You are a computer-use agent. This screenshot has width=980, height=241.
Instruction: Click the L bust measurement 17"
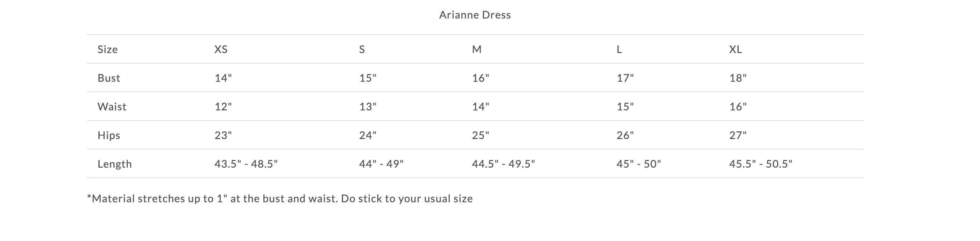(x=625, y=78)
